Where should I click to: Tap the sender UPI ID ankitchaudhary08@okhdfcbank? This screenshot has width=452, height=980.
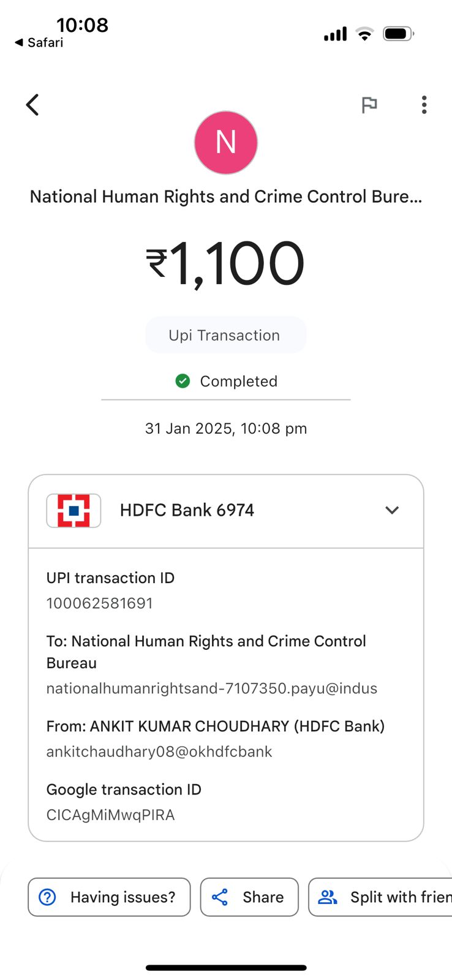pos(159,752)
